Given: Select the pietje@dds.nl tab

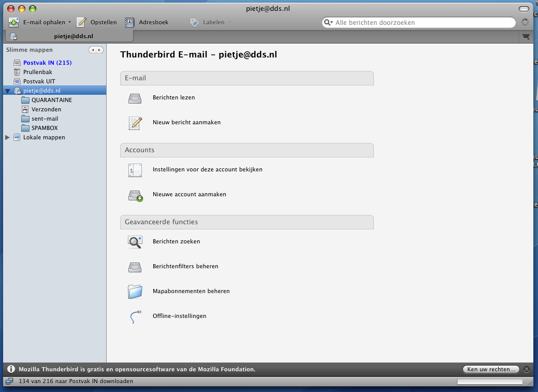Looking at the screenshot, I should [70, 36].
